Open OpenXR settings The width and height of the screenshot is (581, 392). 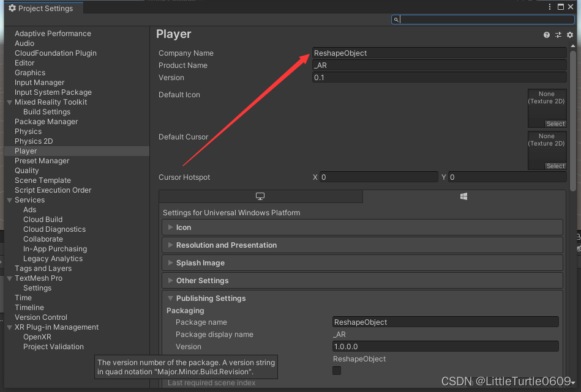37,337
